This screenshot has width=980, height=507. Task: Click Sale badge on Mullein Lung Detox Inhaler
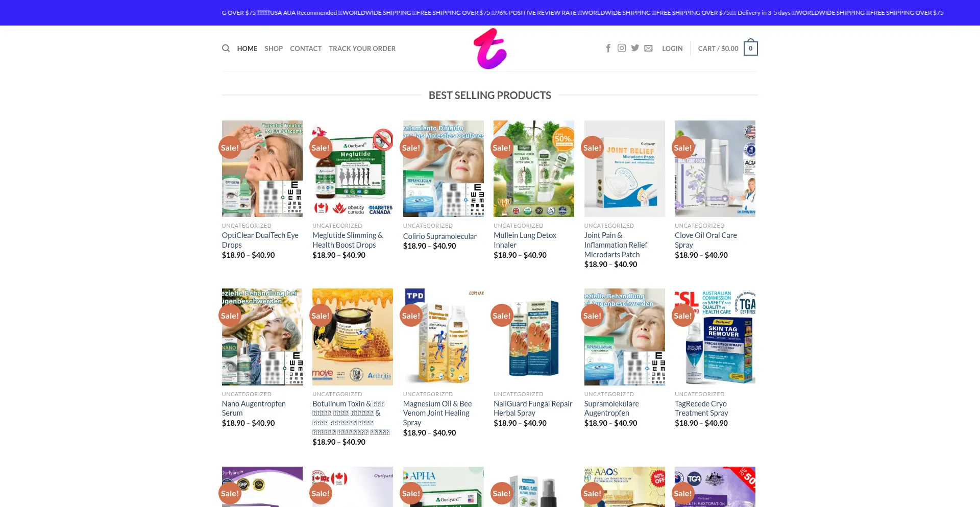click(x=501, y=148)
